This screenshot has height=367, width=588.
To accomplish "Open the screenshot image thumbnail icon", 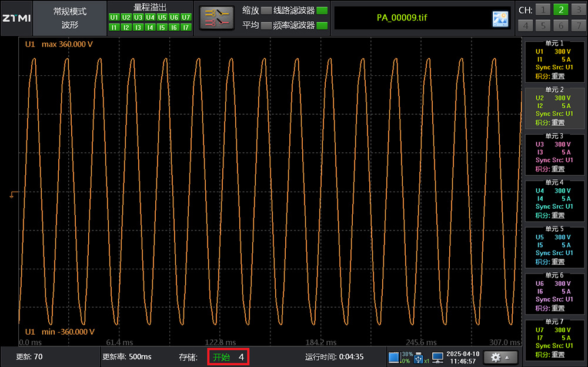I will point(500,19).
